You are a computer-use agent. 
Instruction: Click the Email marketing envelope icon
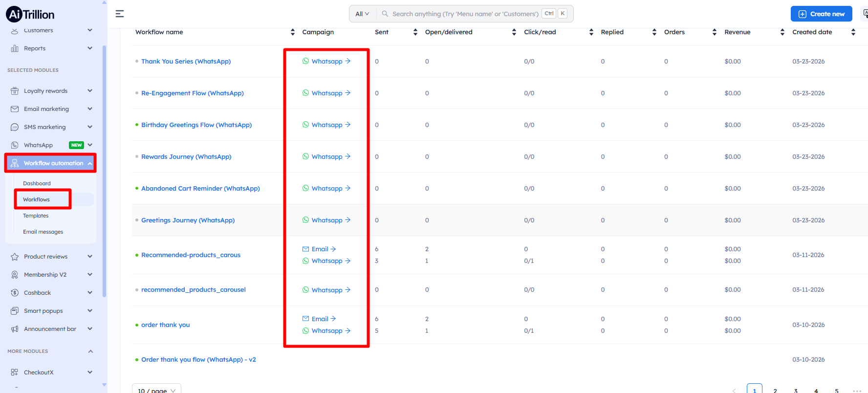coord(15,109)
